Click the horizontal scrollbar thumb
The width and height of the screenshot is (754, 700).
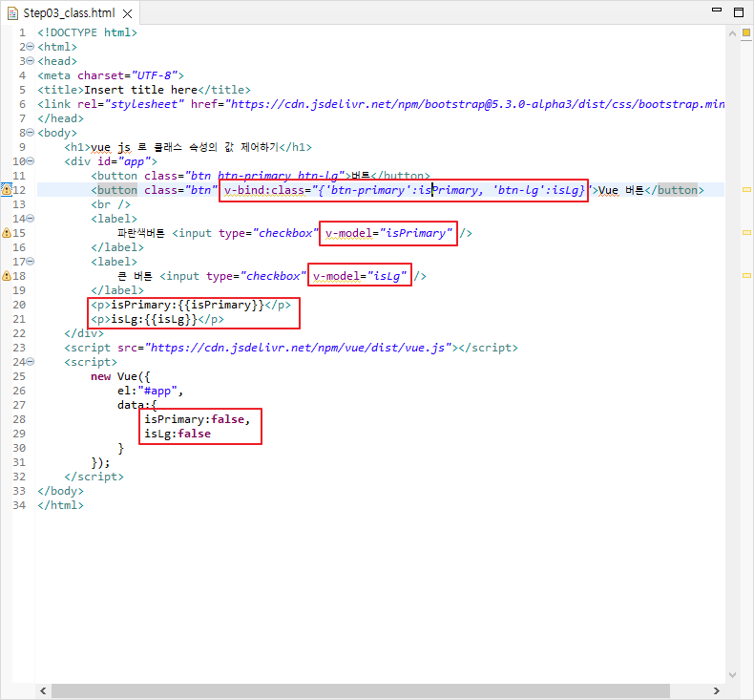pyautogui.click(x=360, y=690)
